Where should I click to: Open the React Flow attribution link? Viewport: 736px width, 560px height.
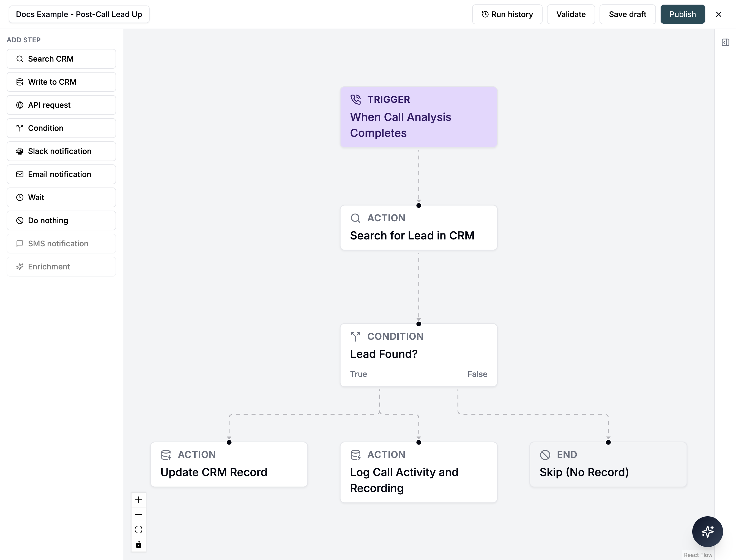point(698,555)
